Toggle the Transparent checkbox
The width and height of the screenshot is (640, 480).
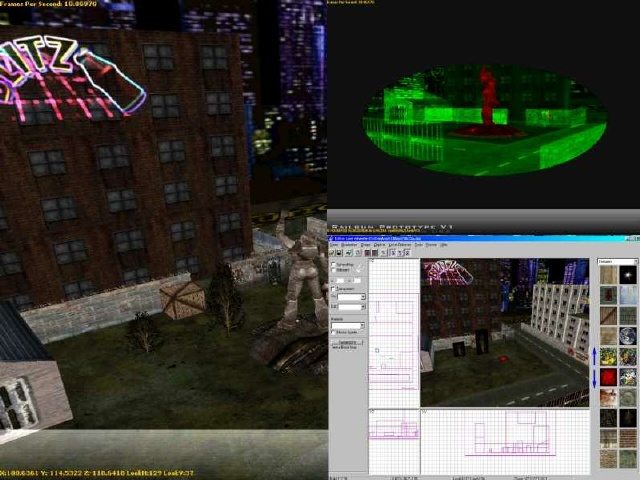[333, 289]
